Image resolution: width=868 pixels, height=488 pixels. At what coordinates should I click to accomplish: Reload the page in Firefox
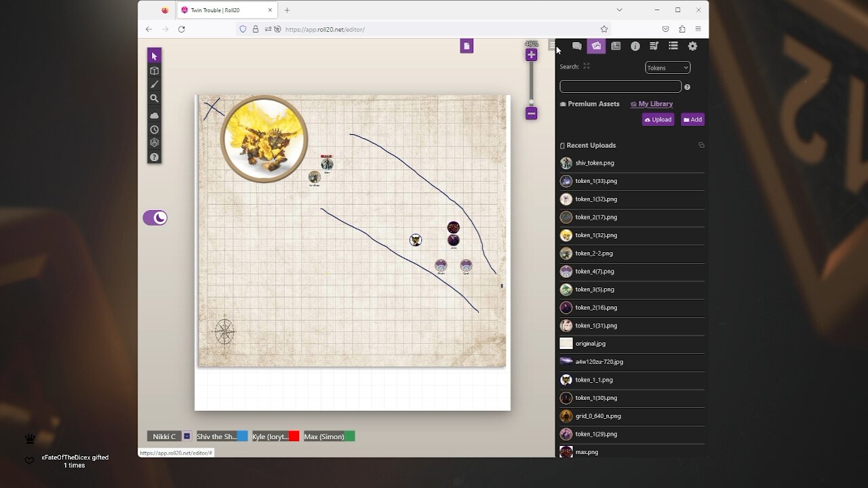(181, 29)
